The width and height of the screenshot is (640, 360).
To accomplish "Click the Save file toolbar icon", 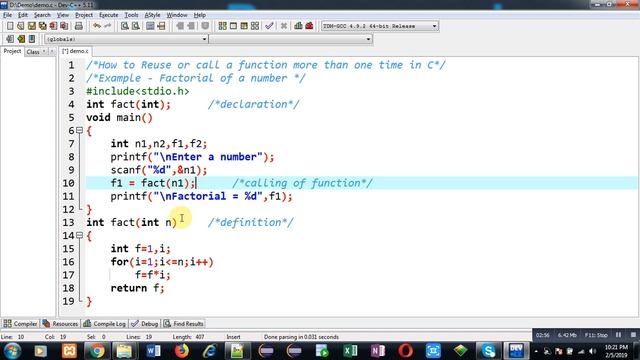I will (x=31, y=26).
